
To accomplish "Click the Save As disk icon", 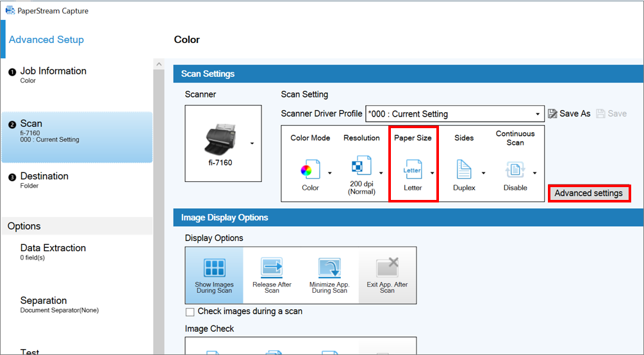I will [552, 114].
